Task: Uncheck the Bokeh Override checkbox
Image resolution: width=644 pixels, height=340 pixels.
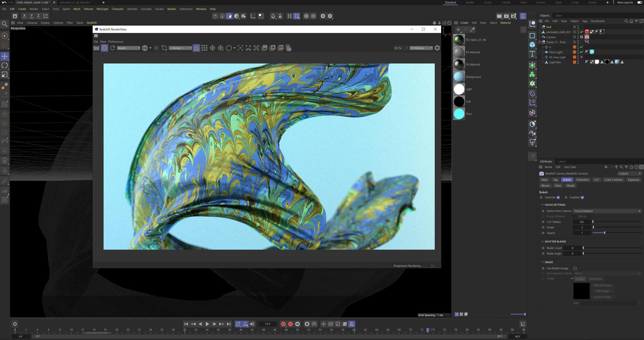Action: tap(558, 198)
